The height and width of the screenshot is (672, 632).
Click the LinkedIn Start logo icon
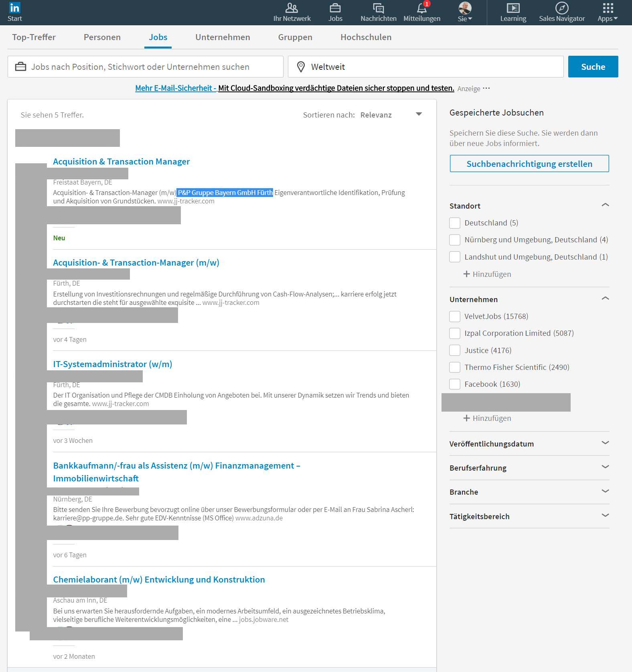tap(14, 8)
